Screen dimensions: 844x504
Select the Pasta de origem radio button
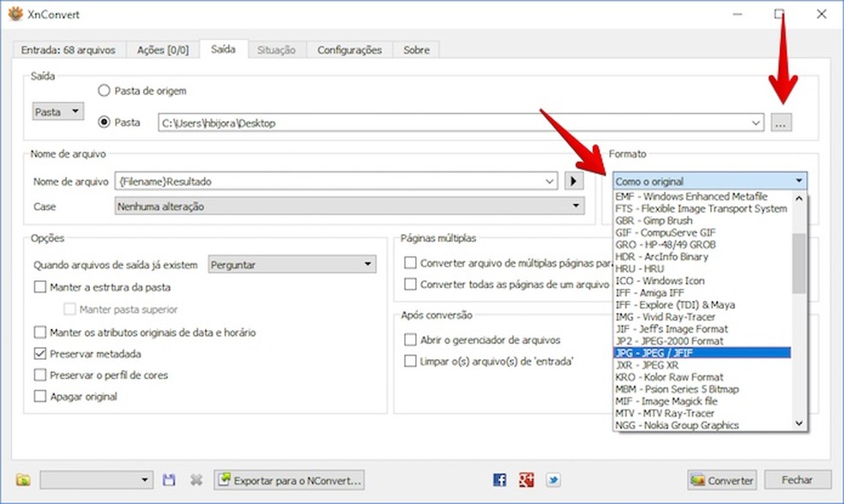point(104,90)
